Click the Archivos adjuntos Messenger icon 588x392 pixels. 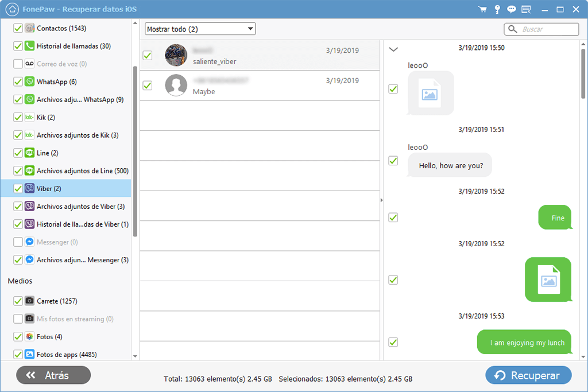(x=30, y=259)
